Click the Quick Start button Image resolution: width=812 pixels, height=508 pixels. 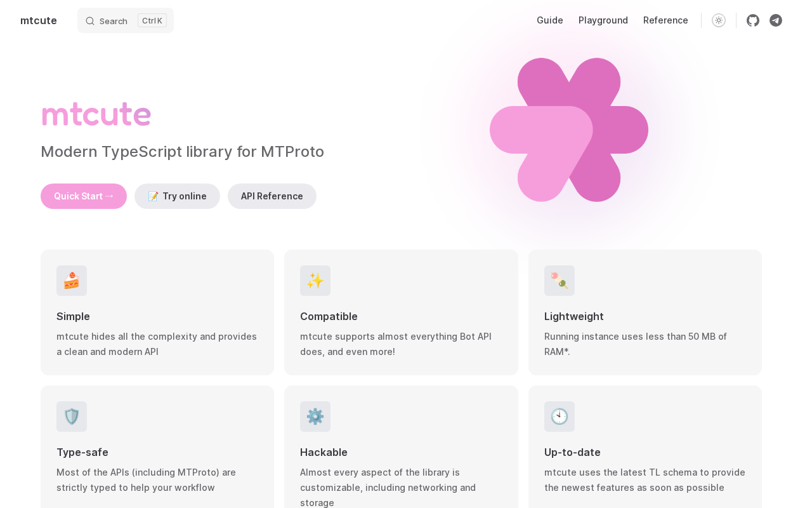[84, 196]
